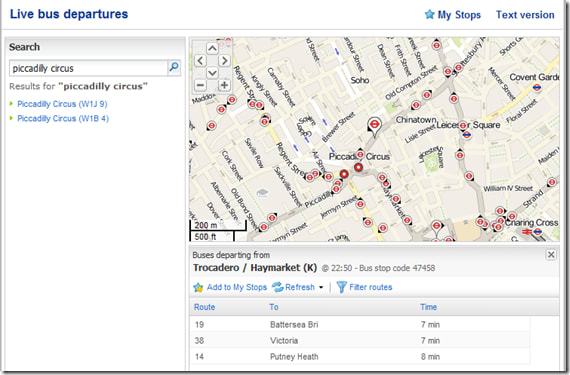Click the My Stops star icon
The image size is (570, 375).
tap(430, 15)
